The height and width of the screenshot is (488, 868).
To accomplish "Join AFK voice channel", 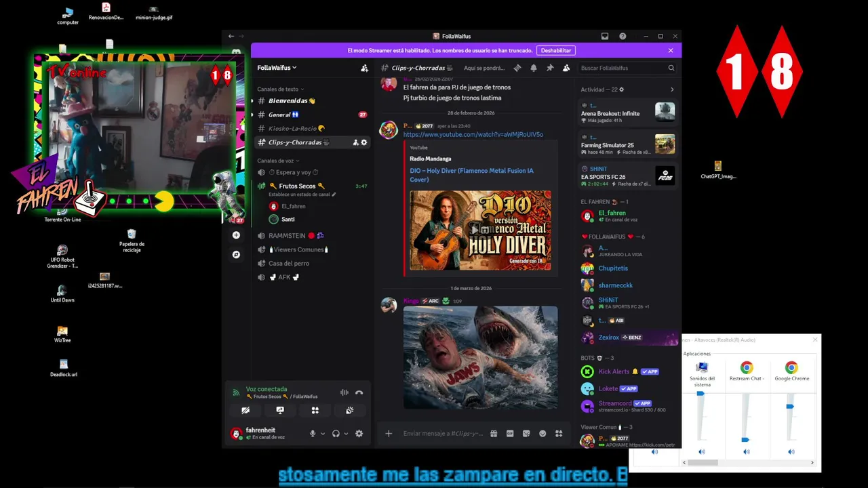I will 312,277.
